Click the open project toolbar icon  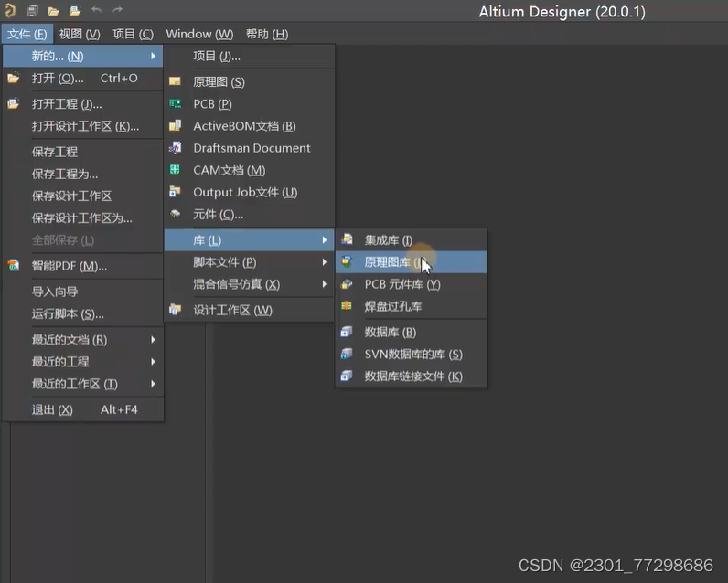tap(75, 10)
